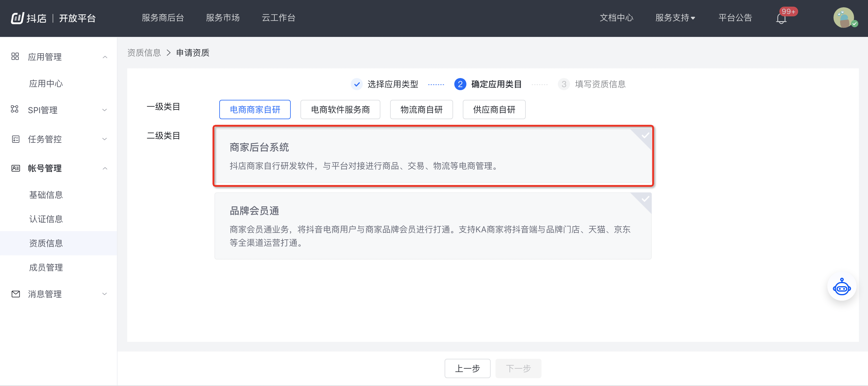Click the 填写资质信息 step label
Image resolution: width=868 pixels, height=386 pixels.
(x=600, y=84)
